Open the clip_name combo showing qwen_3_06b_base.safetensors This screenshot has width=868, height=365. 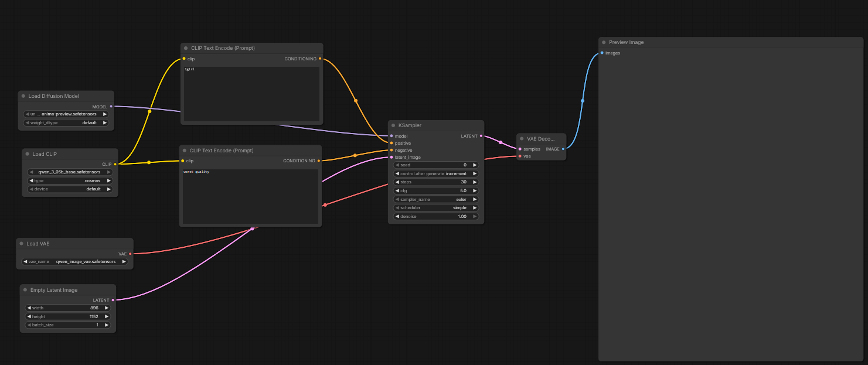[70, 172]
